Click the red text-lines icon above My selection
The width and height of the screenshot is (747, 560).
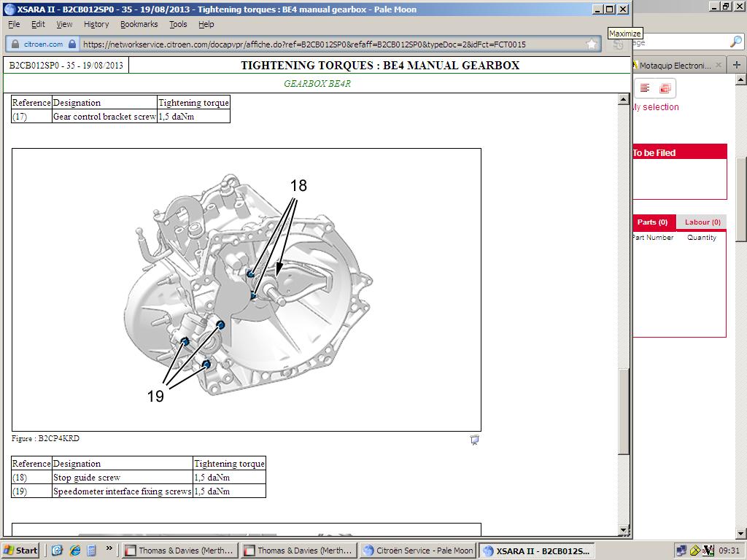[x=645, y=88]
